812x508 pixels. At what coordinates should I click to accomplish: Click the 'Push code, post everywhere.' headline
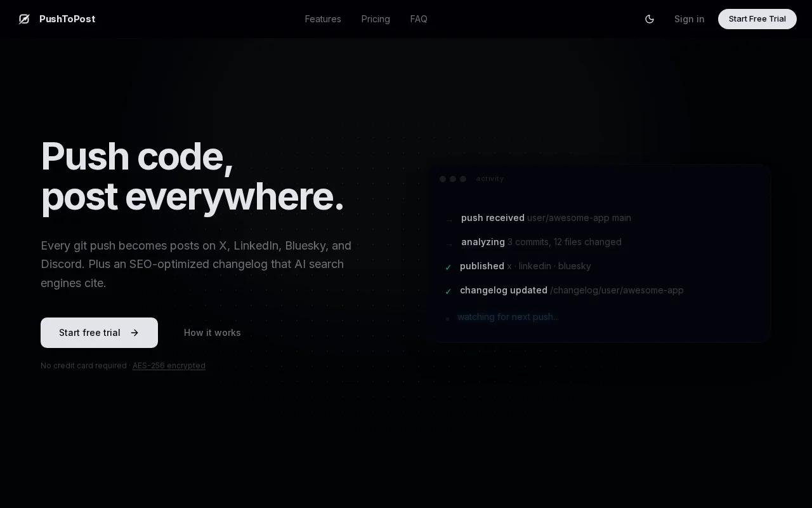point(192,177)
